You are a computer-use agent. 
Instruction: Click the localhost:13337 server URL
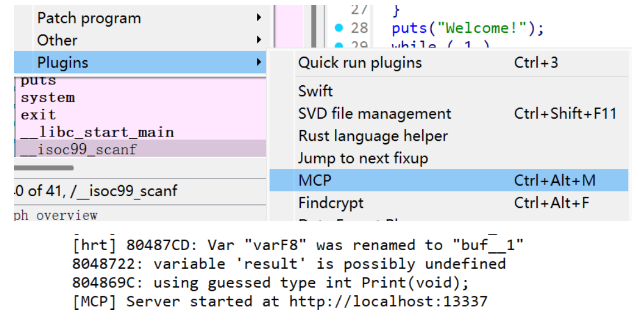tap(388, 301)
